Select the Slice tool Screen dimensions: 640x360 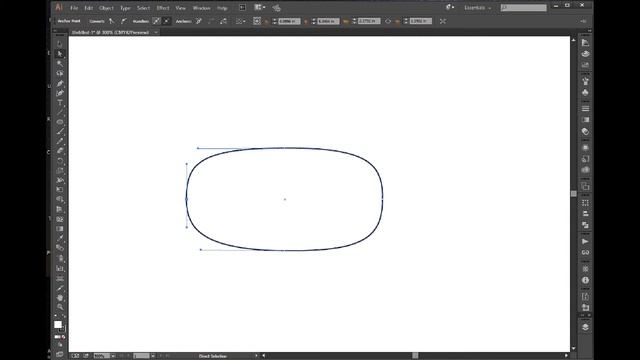pos(60,288)
